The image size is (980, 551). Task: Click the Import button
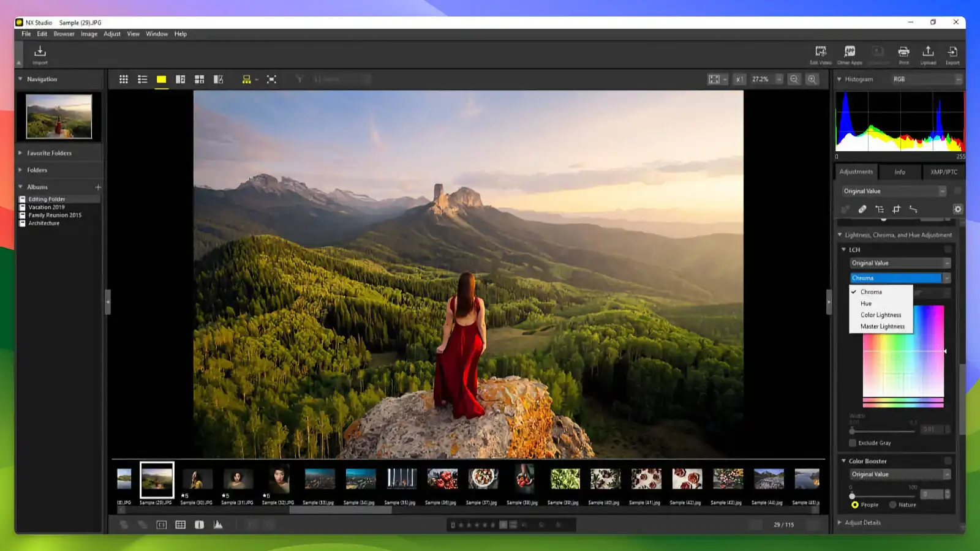(x=39, y=54)
